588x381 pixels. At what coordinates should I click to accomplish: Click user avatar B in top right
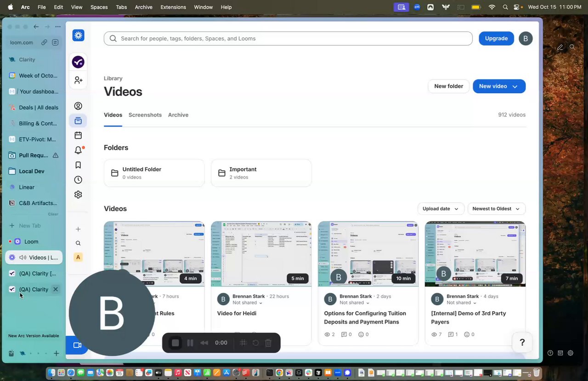pyautogui.click(x=526, y=39)
